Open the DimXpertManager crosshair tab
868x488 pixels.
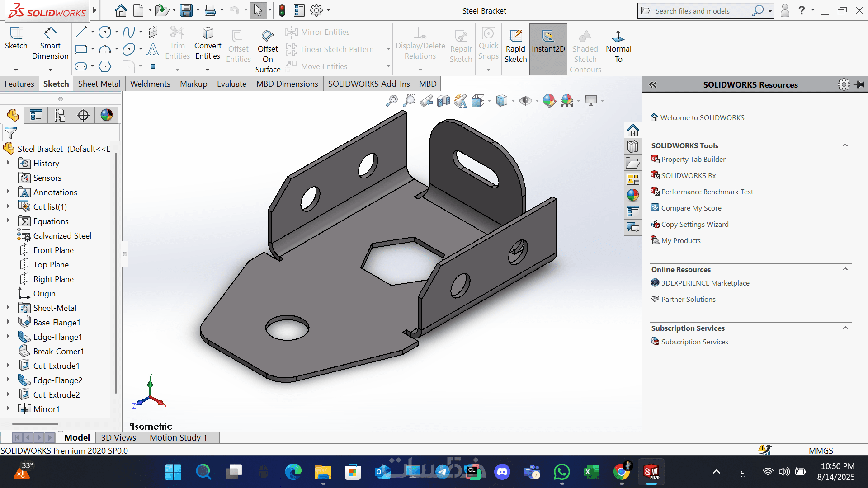[x=83, y=115]
